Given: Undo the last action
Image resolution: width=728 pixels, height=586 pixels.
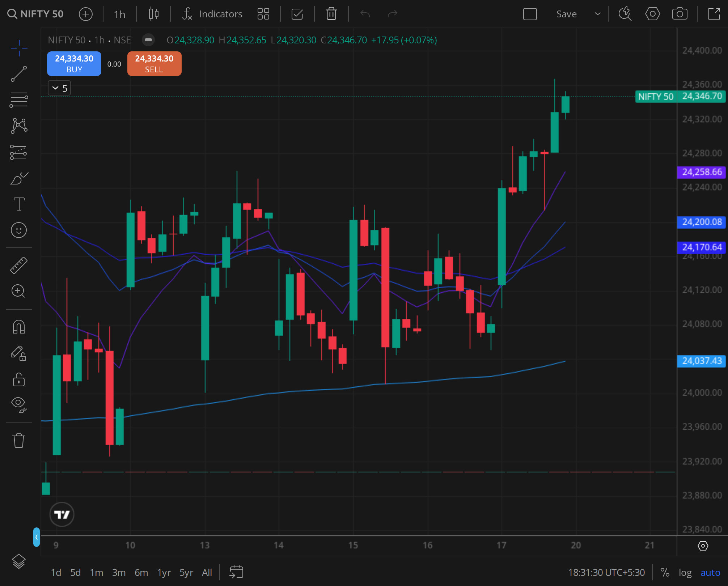Looking at the screenshot, I should click(365, 14).
